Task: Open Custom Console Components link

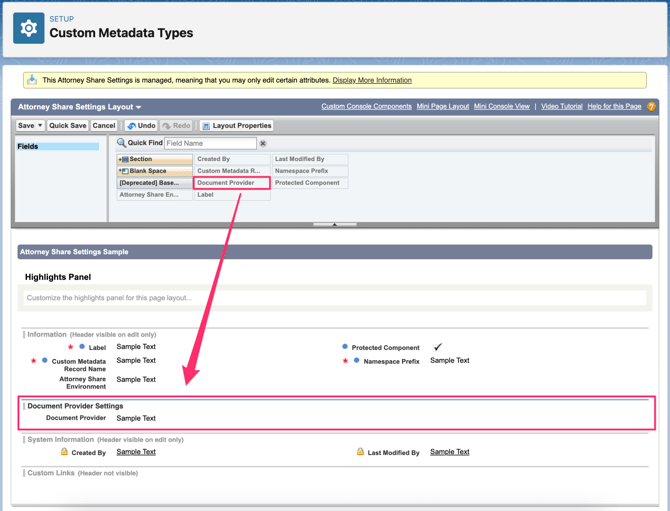Action: (366, 107)
